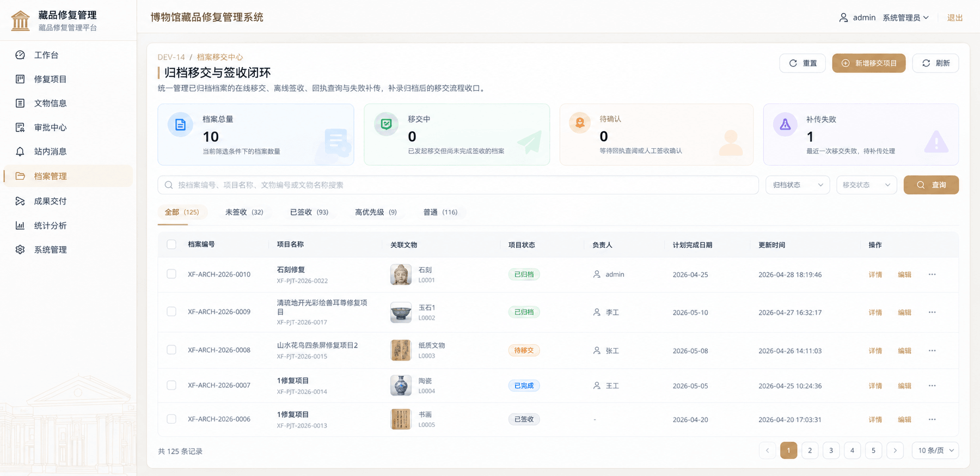The image size is (980, 476).
Task: Open the 10 条/页 page size selector
Action: tap(935, 450)
